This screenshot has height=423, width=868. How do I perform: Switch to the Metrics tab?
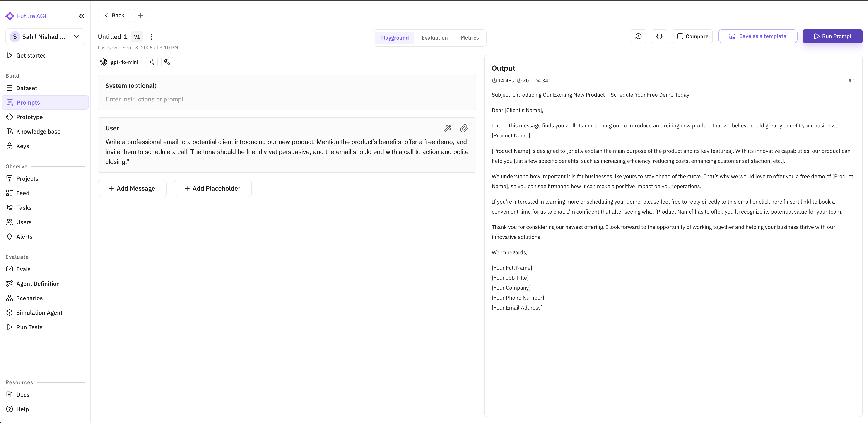tap(469, 38)
